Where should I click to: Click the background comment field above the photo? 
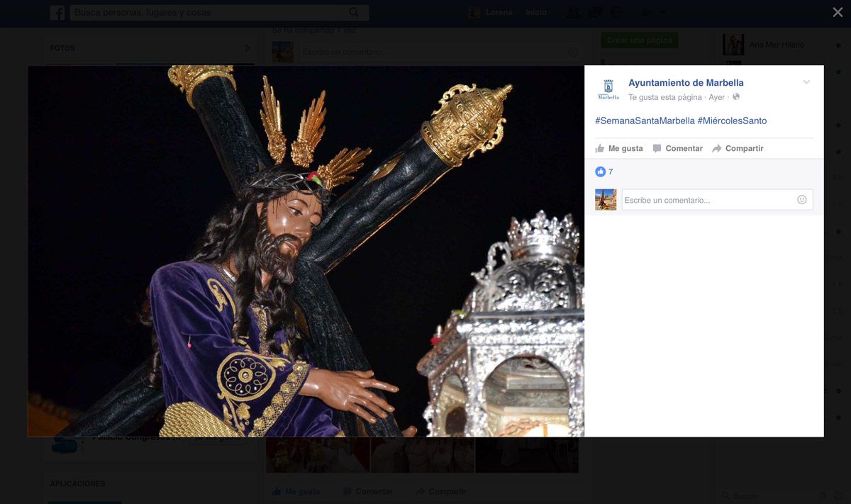[440, 52]
